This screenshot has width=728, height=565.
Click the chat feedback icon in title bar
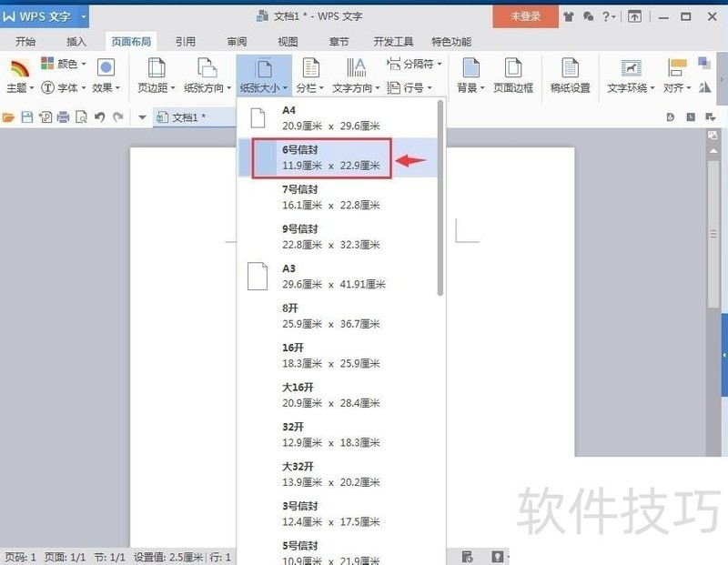[x=588, y=16]
